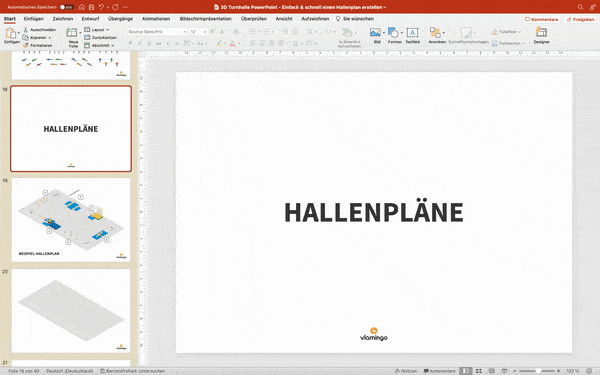Viewport: 600px width, 375px height.
Task: Click the Kommentare button at top right
Action: [x=541, y=19]
